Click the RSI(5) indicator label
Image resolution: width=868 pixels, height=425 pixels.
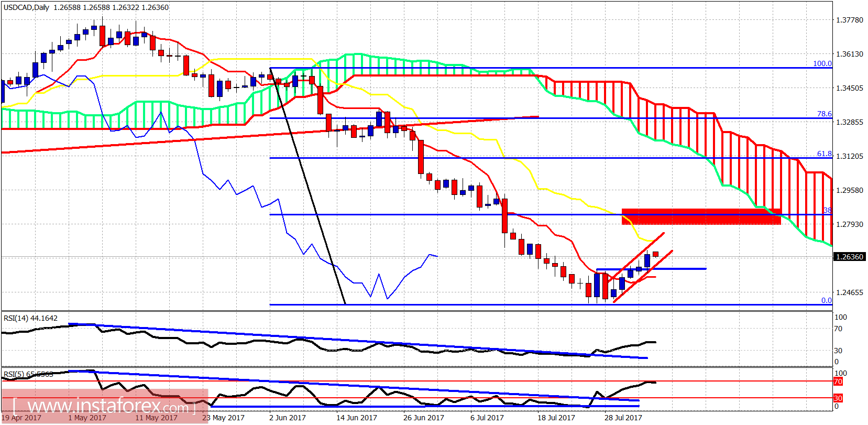tap(28, 374)
